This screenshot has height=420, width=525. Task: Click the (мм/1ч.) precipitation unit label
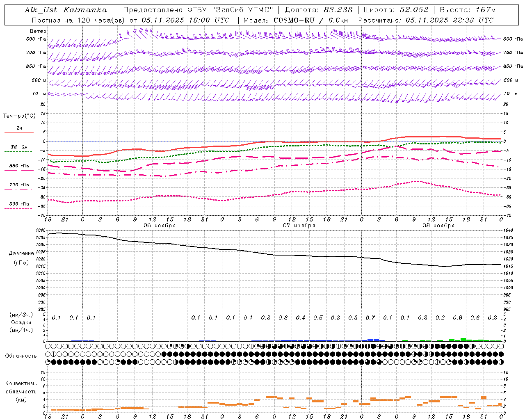click(x=21, y=330)
